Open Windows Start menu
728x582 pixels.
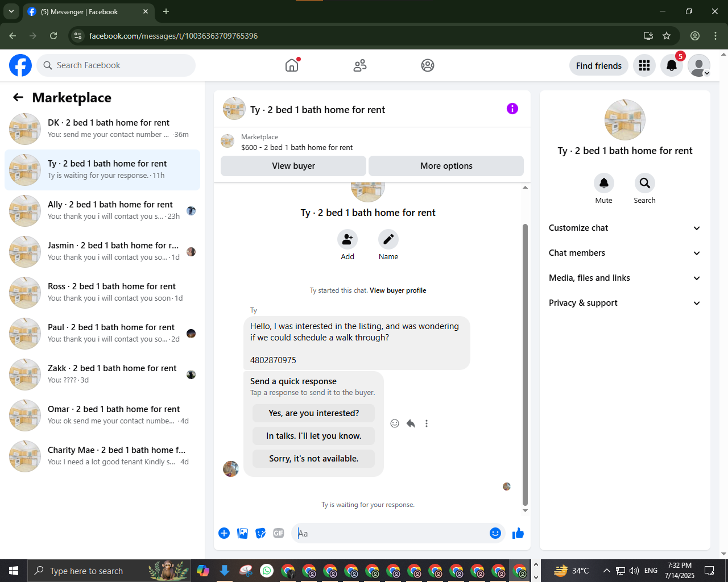(x=14, y=571)
